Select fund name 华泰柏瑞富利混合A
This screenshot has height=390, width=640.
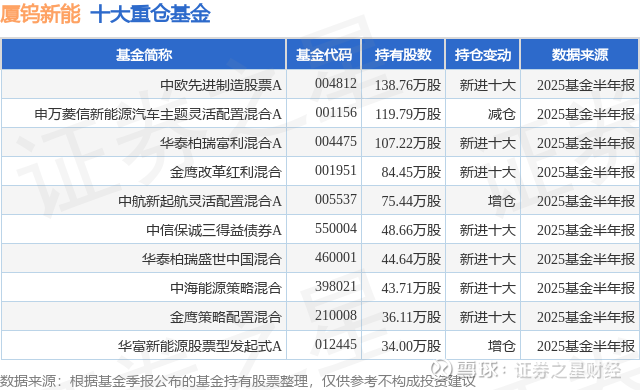pyautogui.click(x=221, y=143)
